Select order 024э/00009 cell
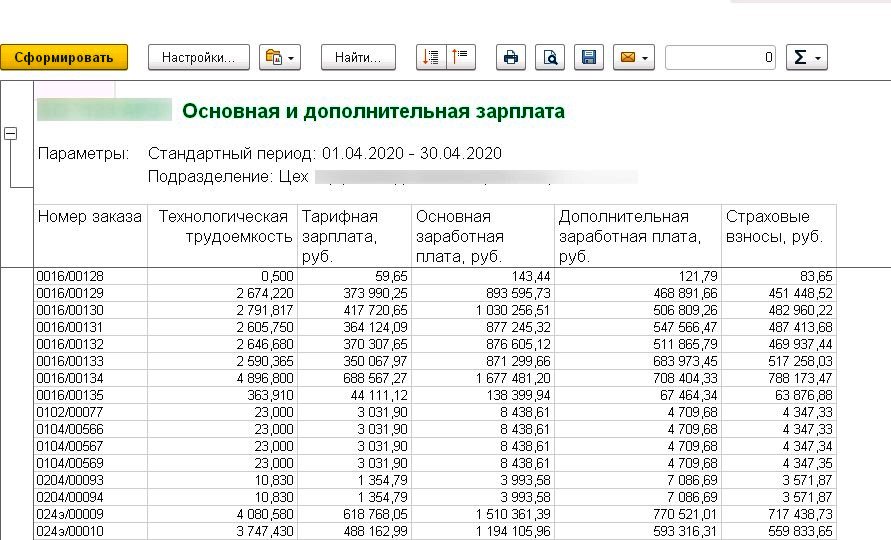Image resolution: width=891 pixels, height=540 pixels. (x=91, y=515)
